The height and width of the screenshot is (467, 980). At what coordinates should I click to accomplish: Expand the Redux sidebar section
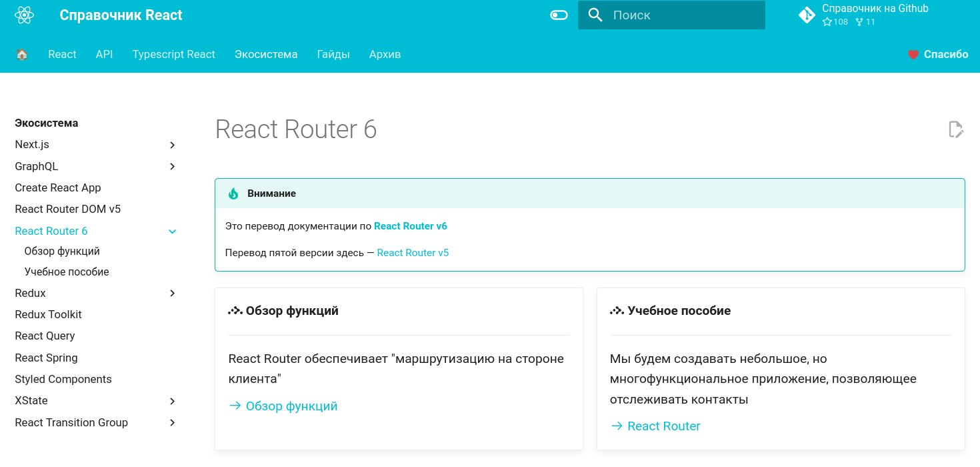coord(173,293)
